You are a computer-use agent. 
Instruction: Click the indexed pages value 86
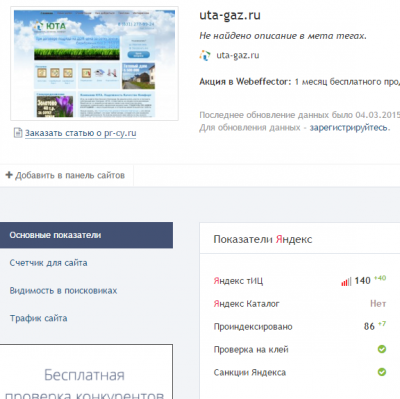pos(369,326)
